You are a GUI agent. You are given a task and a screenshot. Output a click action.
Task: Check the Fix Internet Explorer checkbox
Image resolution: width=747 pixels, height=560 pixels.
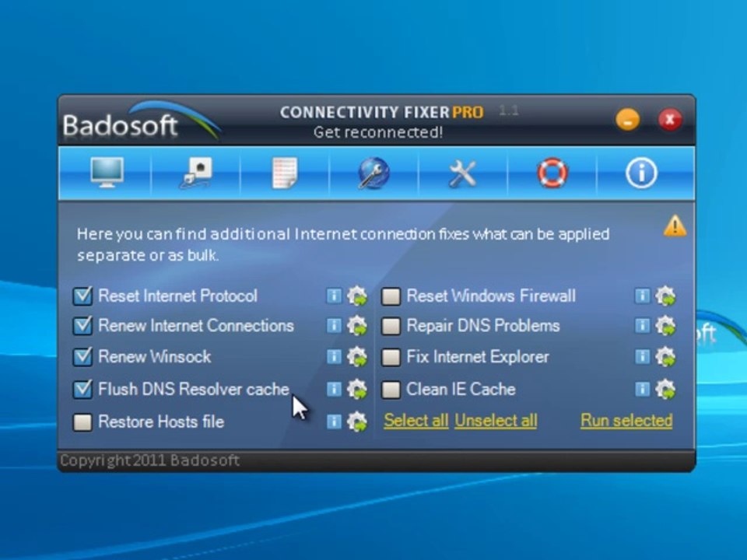391,357
